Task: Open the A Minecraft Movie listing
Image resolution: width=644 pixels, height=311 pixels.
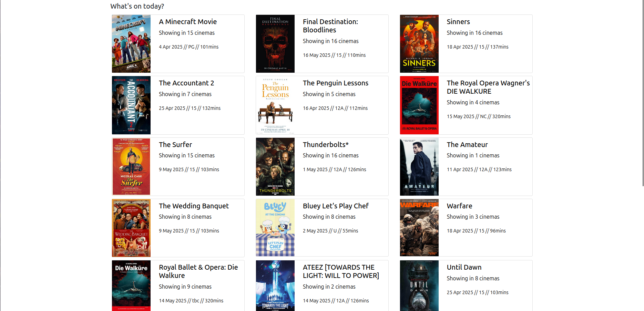Action: point(187,21)
